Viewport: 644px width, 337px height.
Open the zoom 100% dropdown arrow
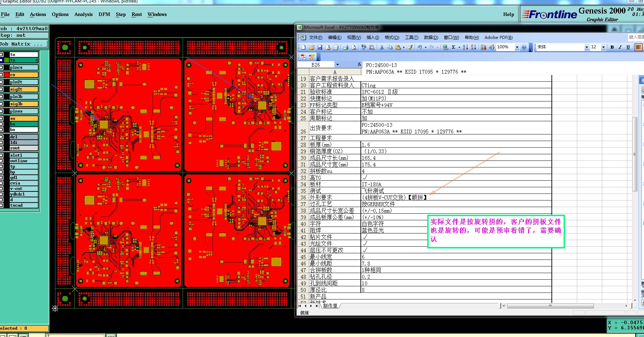tap(517, 47)
